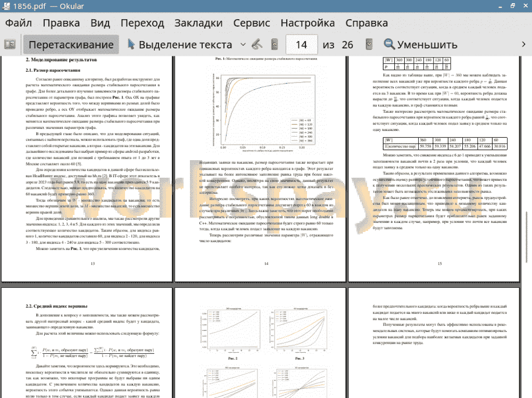532x398 pixels.
Task: Minimize the Okular window
Action: pos(501,6)
